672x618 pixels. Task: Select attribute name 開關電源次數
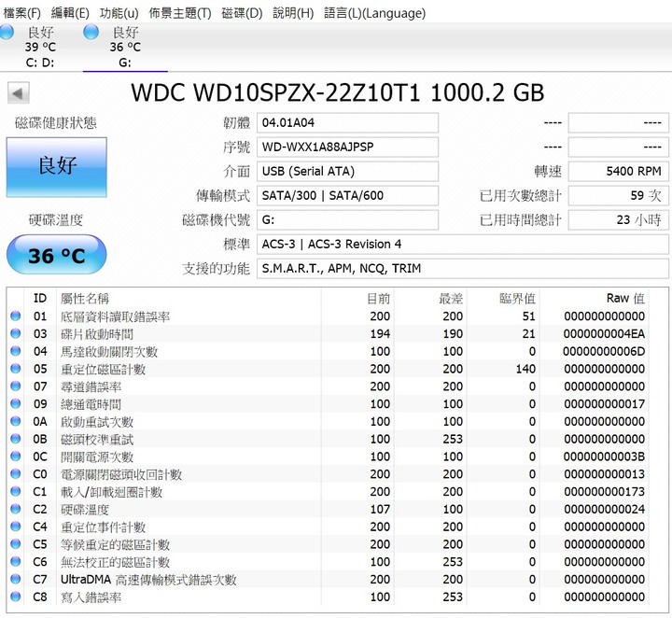click(x=97, y=456)
